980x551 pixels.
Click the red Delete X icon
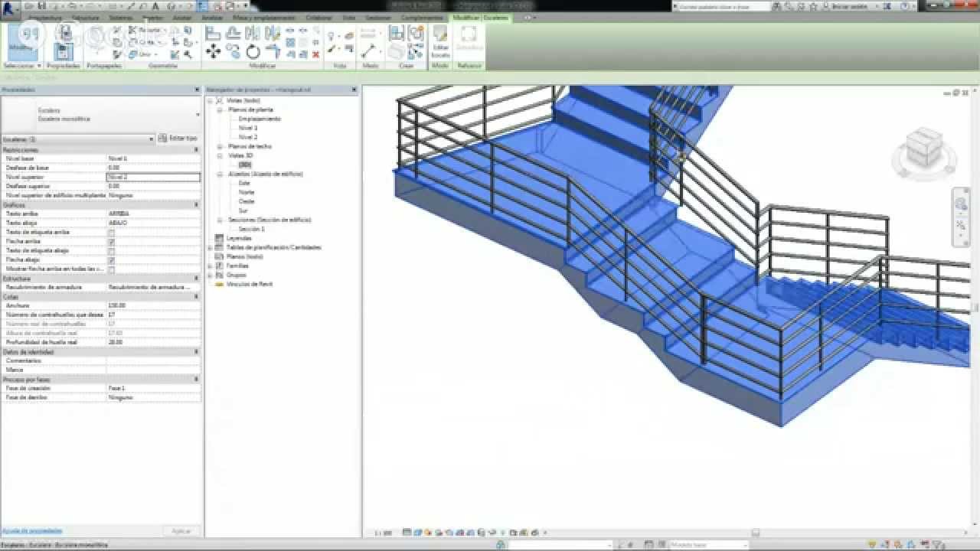315,54
